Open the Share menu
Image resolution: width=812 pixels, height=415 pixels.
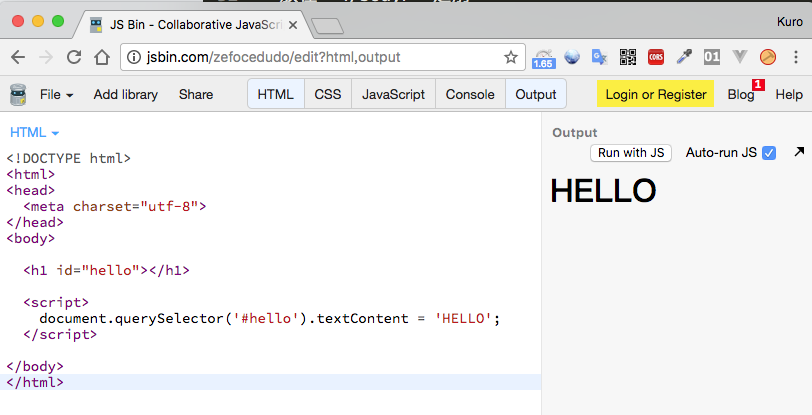[x=196, y=94]
